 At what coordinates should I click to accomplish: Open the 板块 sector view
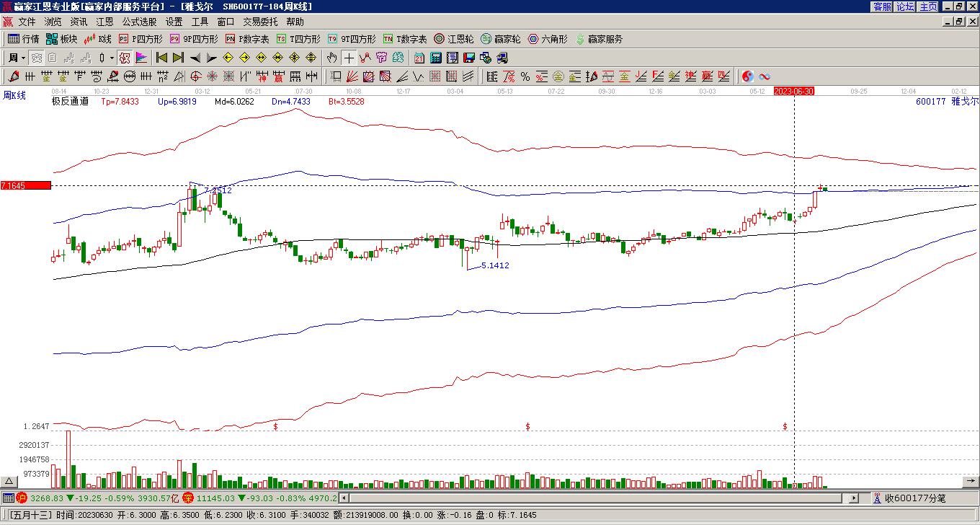(x=61, y=39)
